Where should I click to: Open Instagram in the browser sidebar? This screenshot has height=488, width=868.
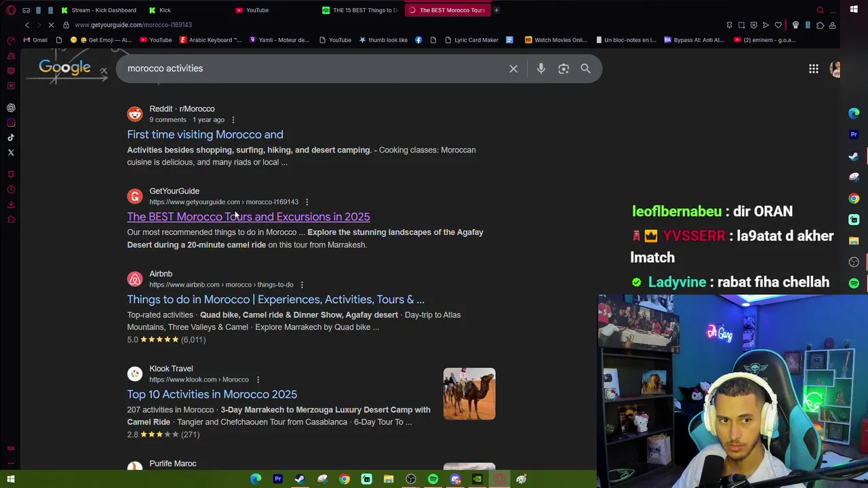(11, 123)
